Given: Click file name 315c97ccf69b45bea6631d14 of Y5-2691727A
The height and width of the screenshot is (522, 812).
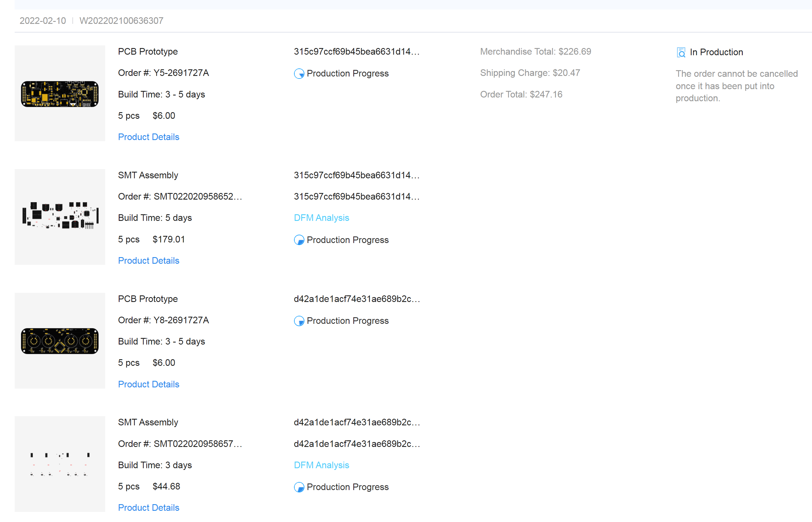Looking at the screenshot, I should 357,51.
